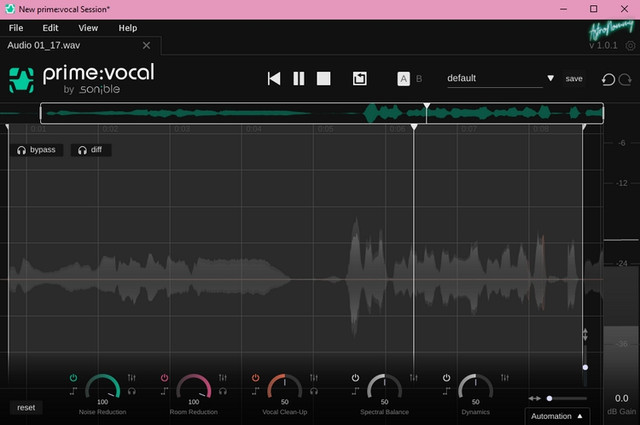
Task: Open the Edit menu
Action: point(50,28)
